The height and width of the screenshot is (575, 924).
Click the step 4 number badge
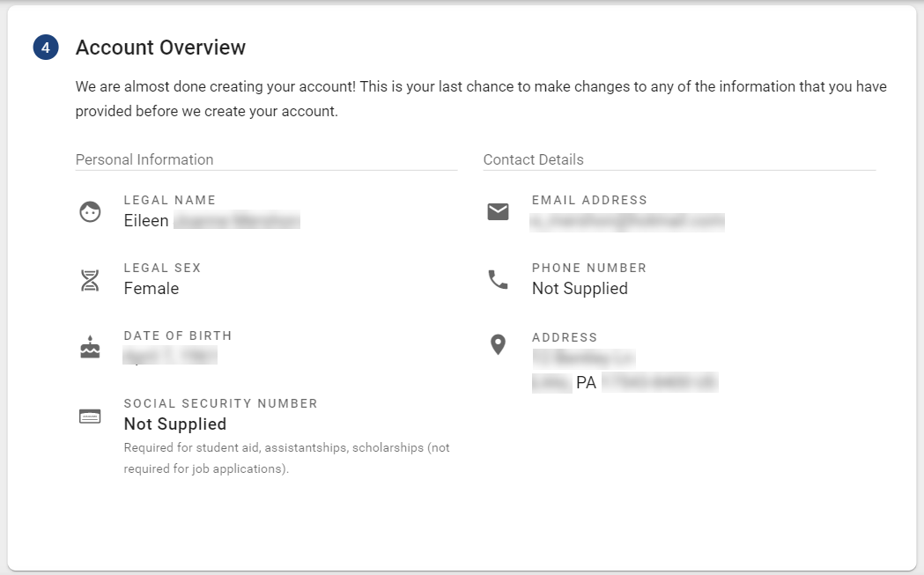coord(46,48)
